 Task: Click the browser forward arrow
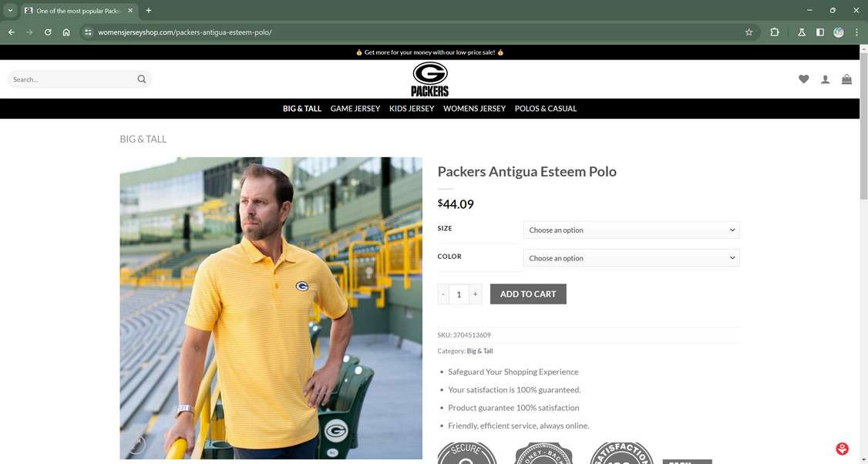(29, 32)
